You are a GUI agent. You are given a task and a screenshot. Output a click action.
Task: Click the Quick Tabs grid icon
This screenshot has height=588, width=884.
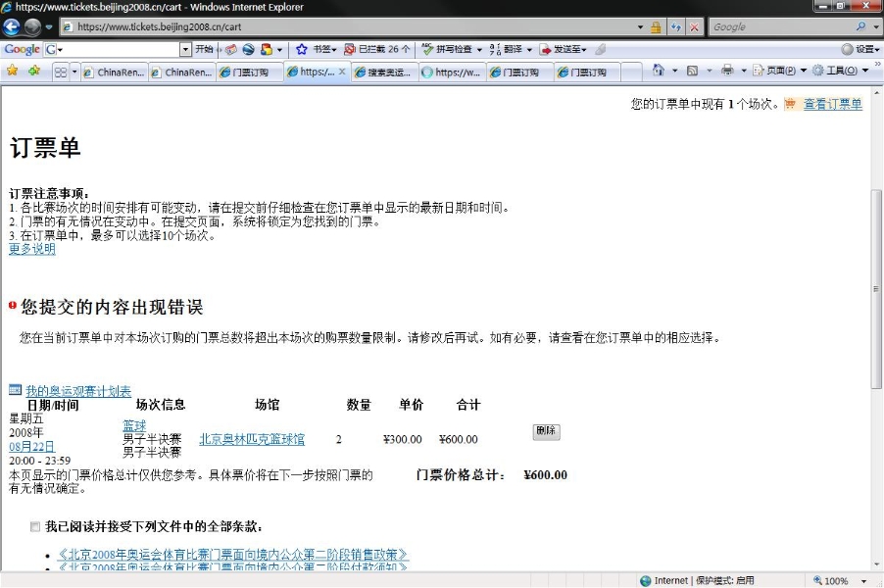(x=61, y=73)
